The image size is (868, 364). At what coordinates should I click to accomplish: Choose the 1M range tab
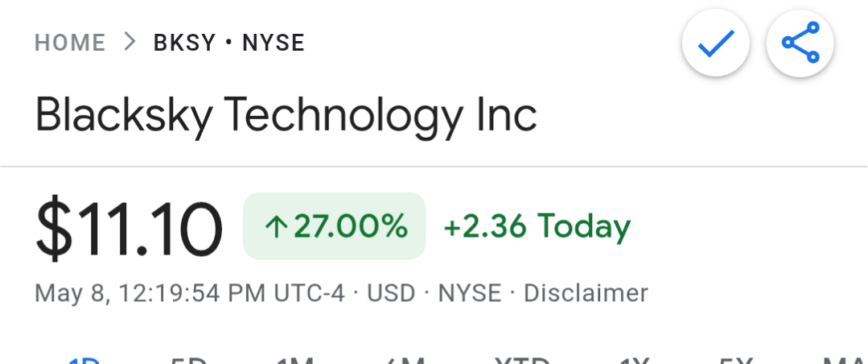pyautogui.click(x=295, y=360)
